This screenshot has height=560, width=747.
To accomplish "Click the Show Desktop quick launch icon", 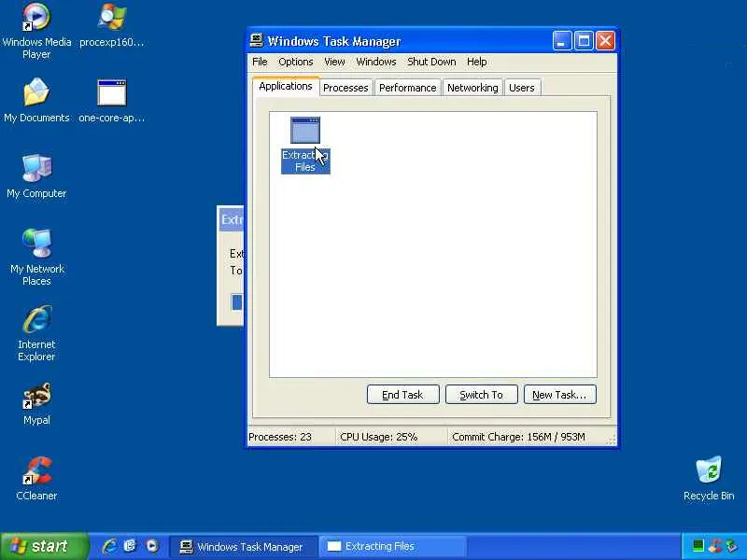I will 130,546.
